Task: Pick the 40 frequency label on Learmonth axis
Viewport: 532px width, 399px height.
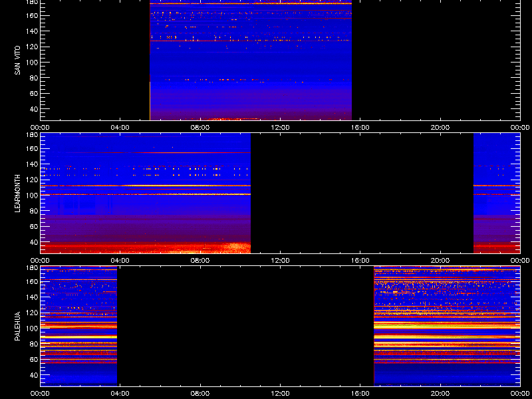Action: click(34, 242)
